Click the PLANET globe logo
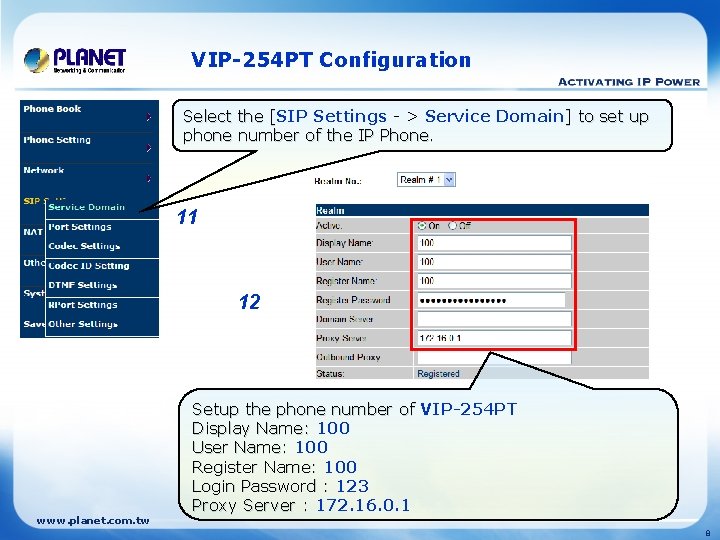The image size is (720, 540). click(37, 60)
